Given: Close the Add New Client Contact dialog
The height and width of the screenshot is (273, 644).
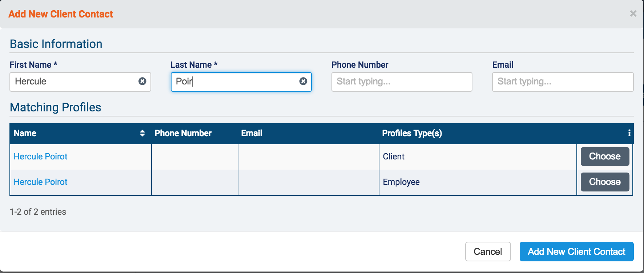Looking at the screenshot, I should pyautogui.click(x=633, y=13).
